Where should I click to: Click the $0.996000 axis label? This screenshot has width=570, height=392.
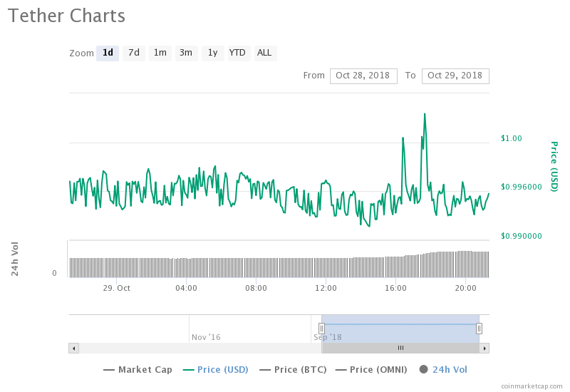[x=522, y=187]
